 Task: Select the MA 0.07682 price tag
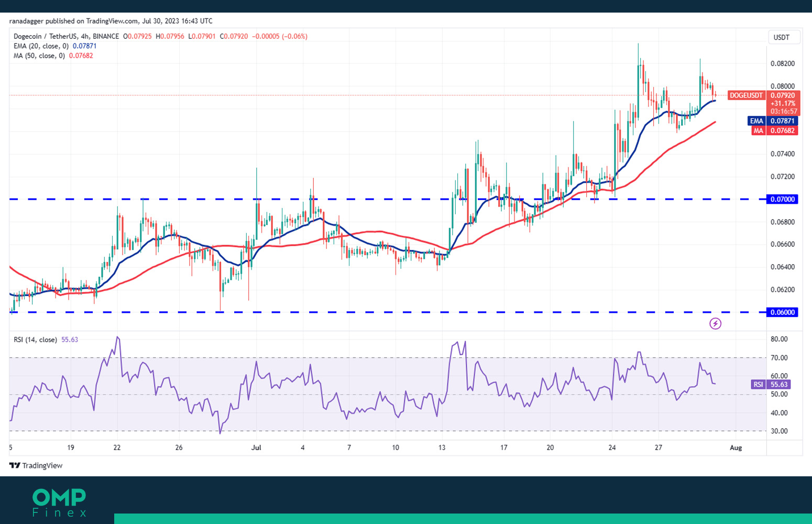(x=775, y=130)
